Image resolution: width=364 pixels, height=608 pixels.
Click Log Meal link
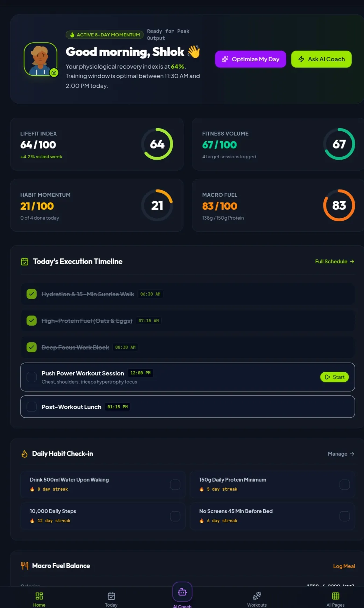(x=344, y=566)
